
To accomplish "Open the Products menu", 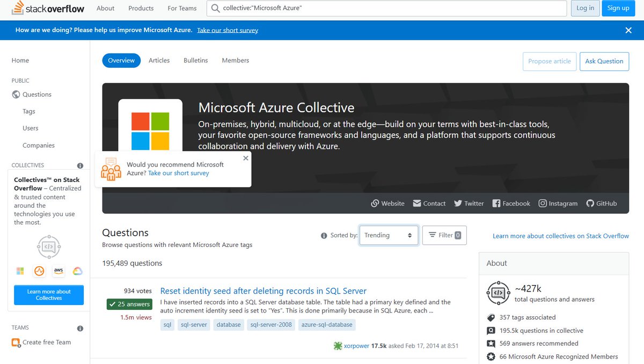I will pos(141,8).
